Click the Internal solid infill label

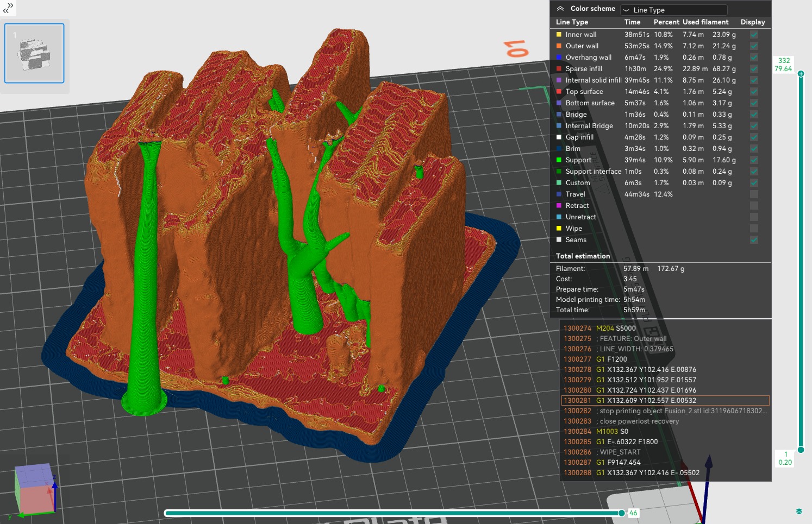click(x=593, y=80)
